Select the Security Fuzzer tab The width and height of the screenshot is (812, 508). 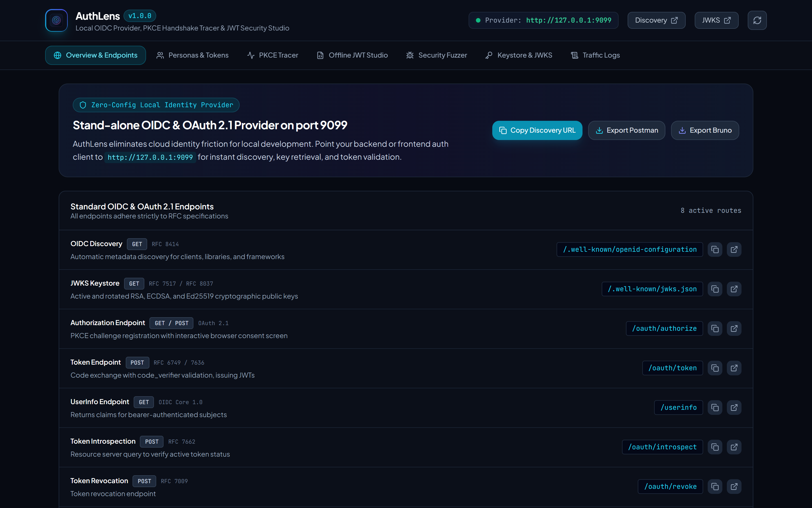tap(436, 55)
